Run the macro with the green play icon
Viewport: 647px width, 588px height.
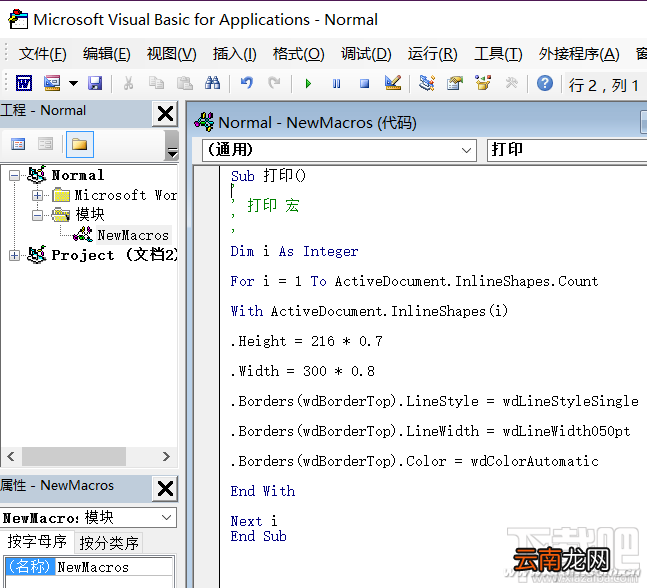[x=308, y=84]
